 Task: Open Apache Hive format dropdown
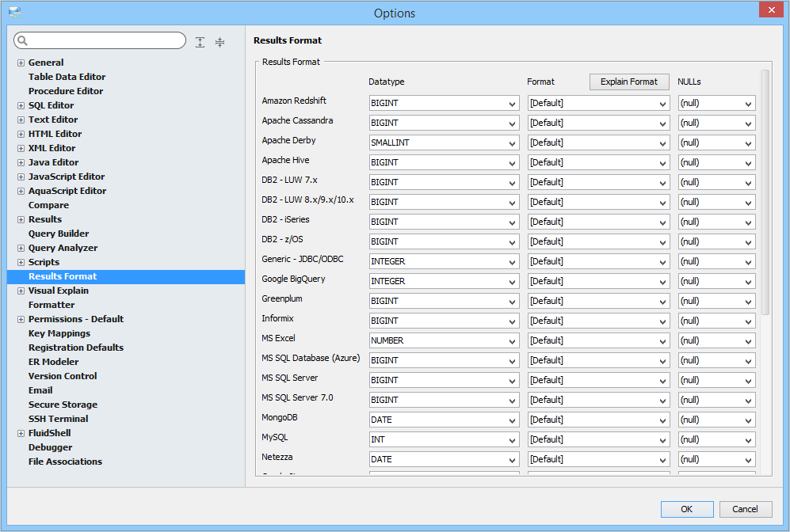click(x=598, y=162)
